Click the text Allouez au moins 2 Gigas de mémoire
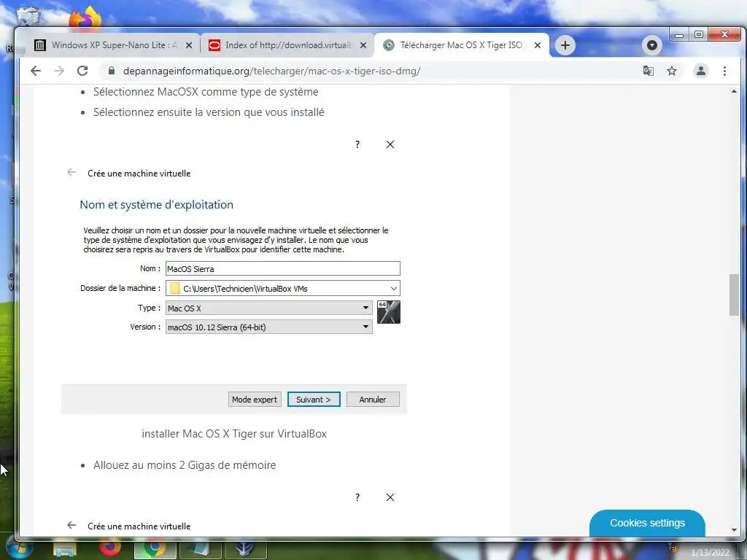The image size is (747, 560). (x=185, y=465)
